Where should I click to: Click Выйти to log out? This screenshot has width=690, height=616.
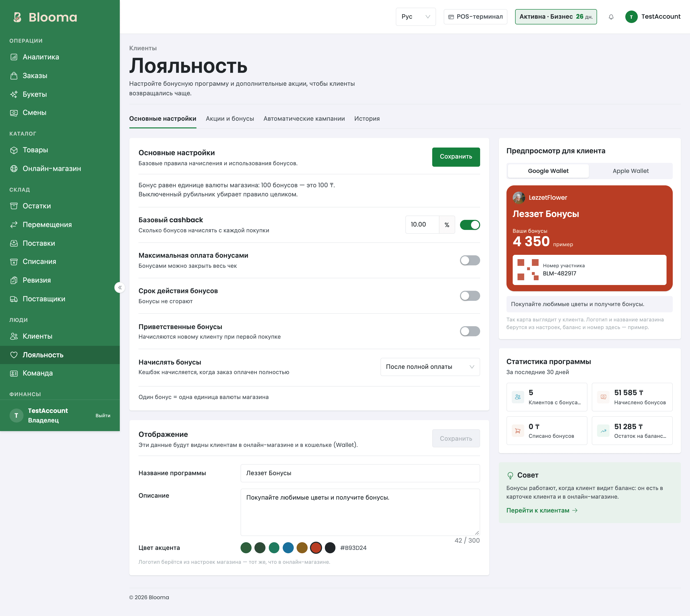(x=103, y=415)
